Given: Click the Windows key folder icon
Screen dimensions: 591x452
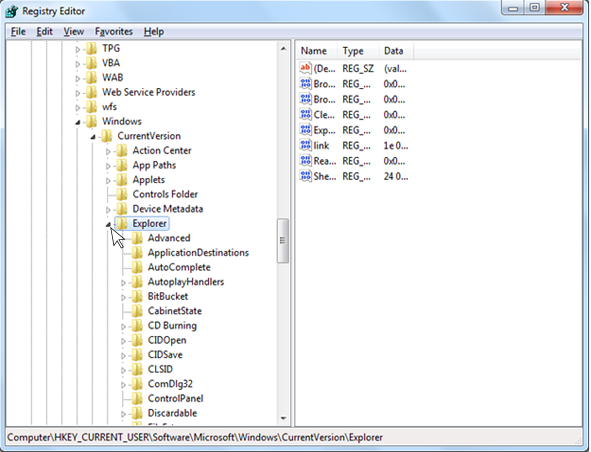Looking at the screenshot, I should (91, 121).
